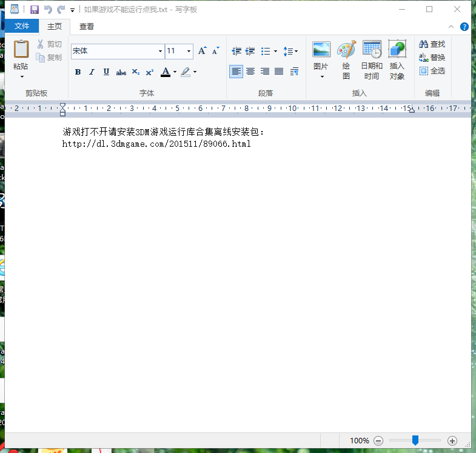Open the paragraph settings icon
476x453 pixels.
(x=294, y=72)
